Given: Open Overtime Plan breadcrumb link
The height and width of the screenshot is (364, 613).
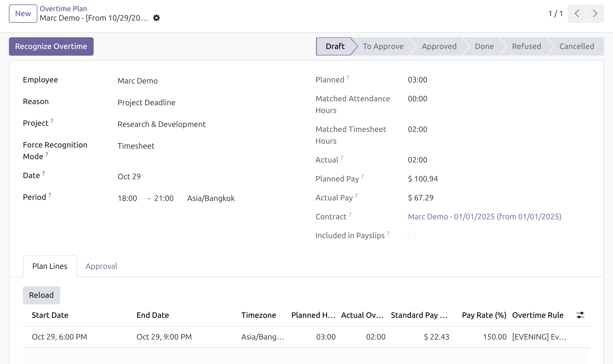Looking at the screenshot, I should pos(63,9).
